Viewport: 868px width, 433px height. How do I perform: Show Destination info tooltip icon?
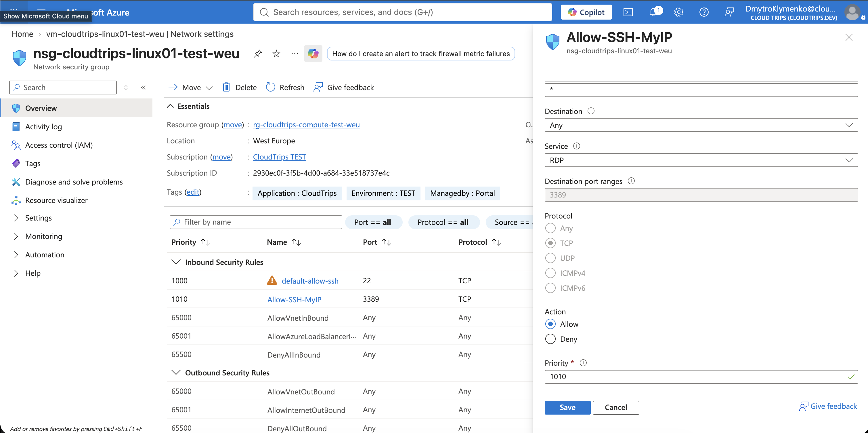[x=591, y=111]
